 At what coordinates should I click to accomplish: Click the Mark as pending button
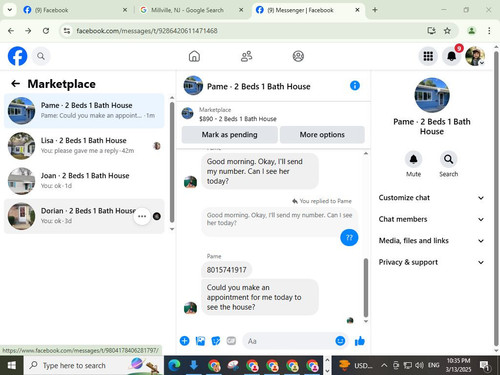[x=229, y=135]
